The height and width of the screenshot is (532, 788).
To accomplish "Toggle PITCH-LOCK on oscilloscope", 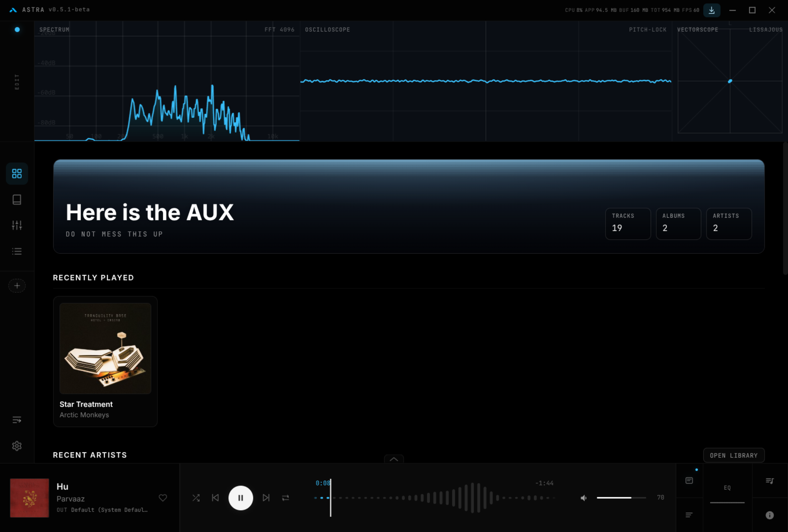I will pyautogui.click(x=647, y=30).
